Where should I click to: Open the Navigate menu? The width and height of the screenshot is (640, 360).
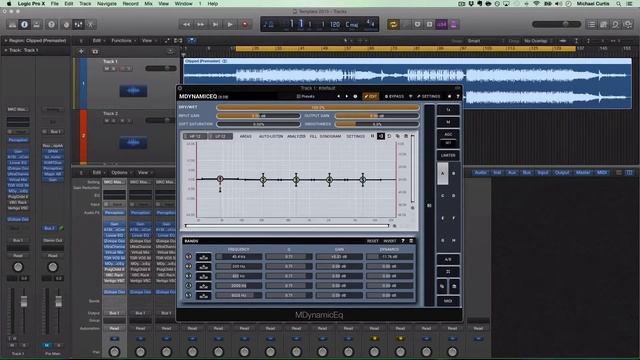click(107, 3)
